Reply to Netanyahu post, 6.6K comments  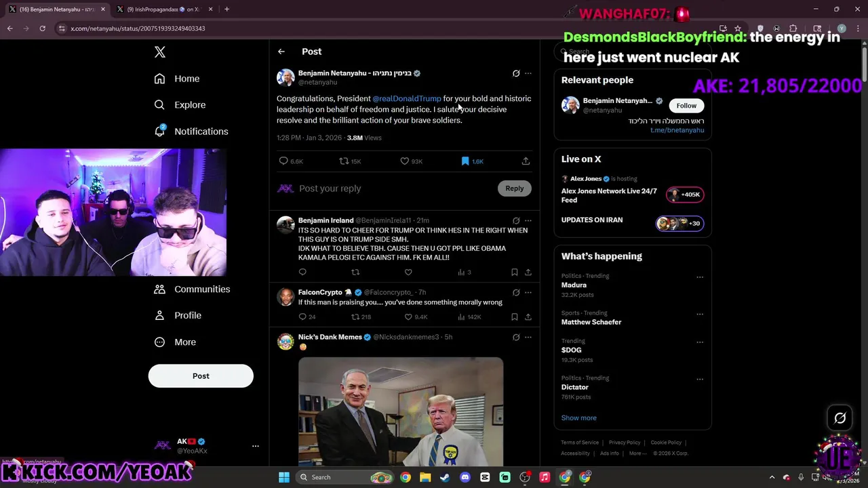point(291,161)
